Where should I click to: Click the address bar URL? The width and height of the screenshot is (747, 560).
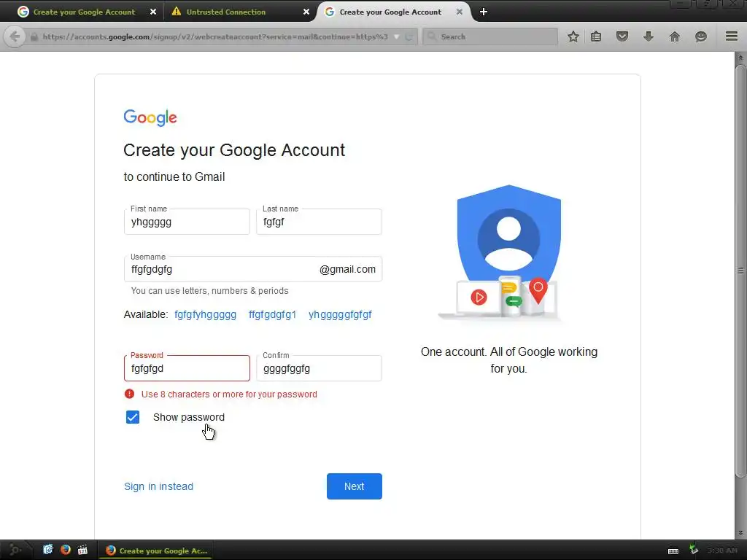pos(215,36)
